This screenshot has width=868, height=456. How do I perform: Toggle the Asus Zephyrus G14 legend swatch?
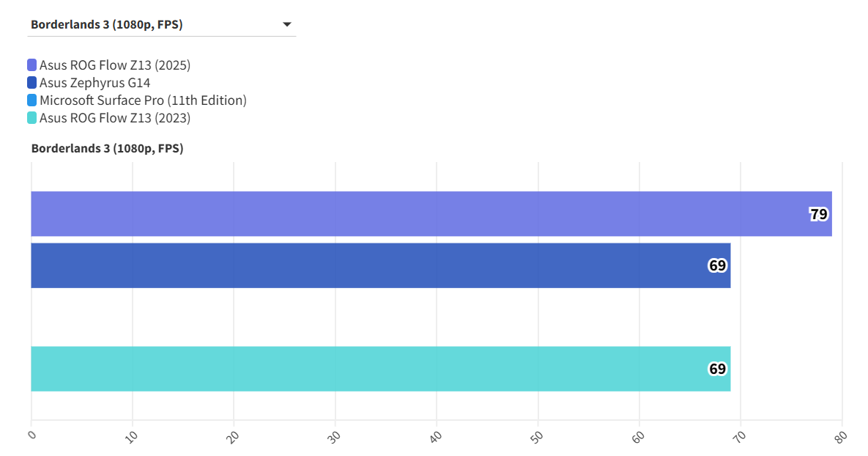click(31, 83)
